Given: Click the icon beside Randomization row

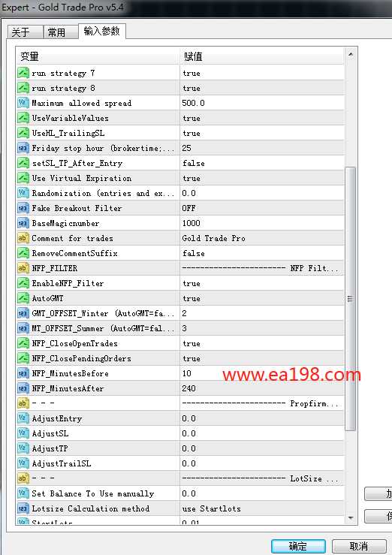Looking at the screenshot, I should point(23,193).
